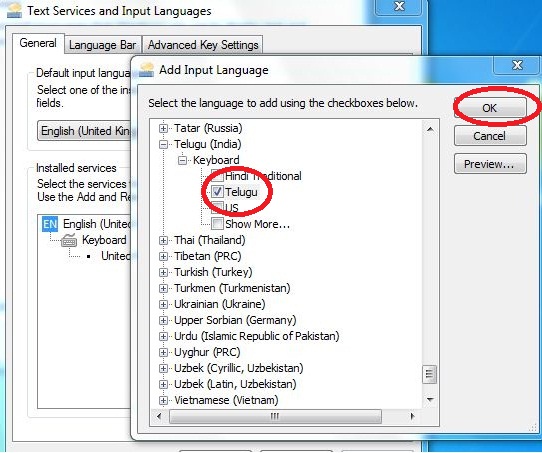Collapse Telugu (India) node
542x453 pixels.
tap(163, 144)
